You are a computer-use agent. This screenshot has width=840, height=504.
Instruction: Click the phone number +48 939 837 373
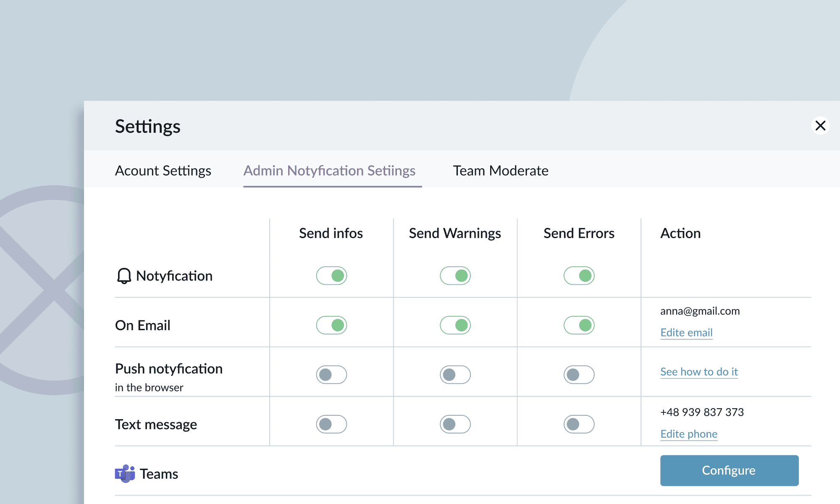[702, 412]
